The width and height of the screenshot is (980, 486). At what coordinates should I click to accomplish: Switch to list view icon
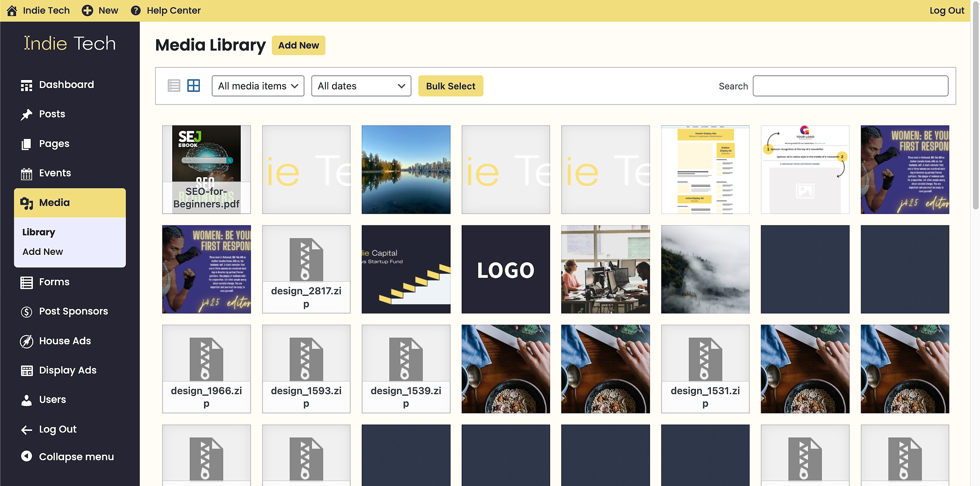174,86
